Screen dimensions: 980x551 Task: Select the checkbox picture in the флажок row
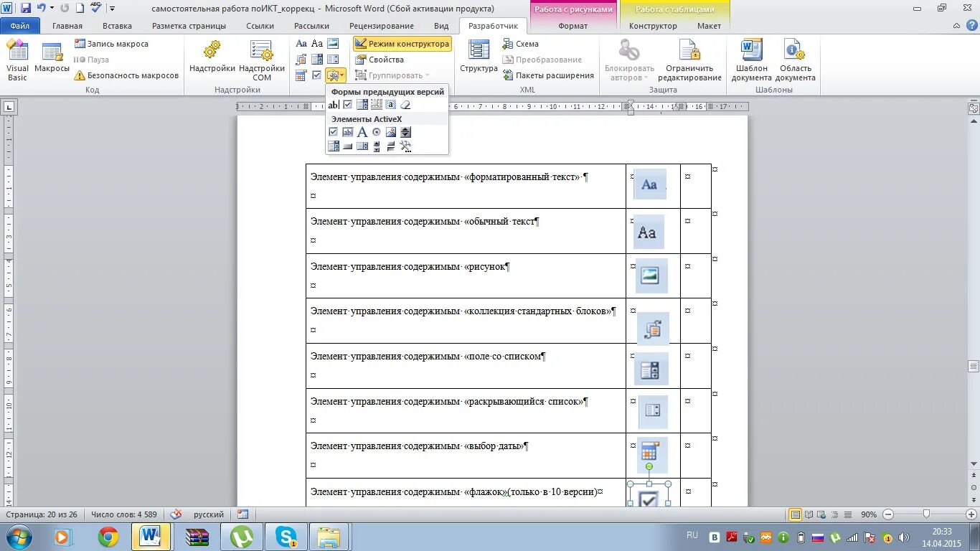[649, 495]
